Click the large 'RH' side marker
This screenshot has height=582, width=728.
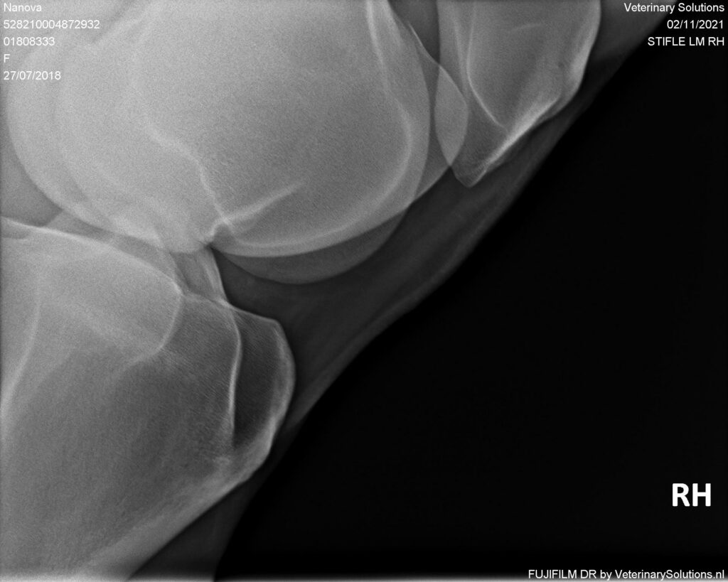coord(691,495)
